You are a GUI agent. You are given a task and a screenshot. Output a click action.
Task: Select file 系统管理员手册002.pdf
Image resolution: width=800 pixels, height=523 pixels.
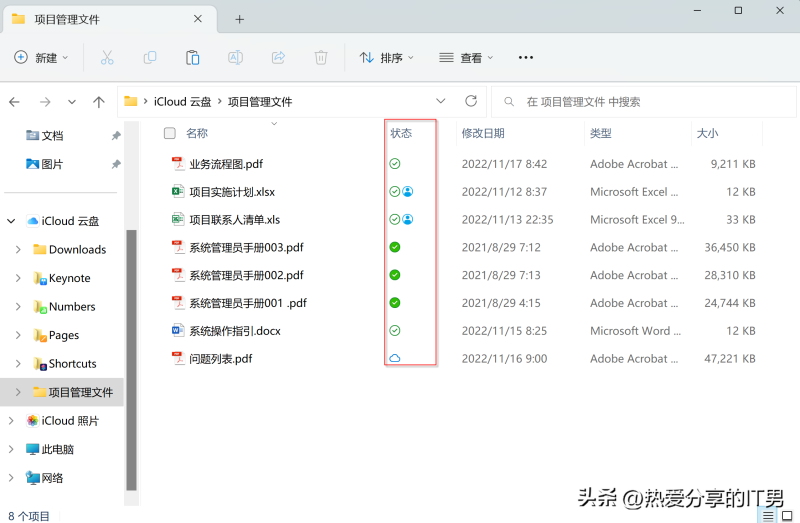coord(246,275)
